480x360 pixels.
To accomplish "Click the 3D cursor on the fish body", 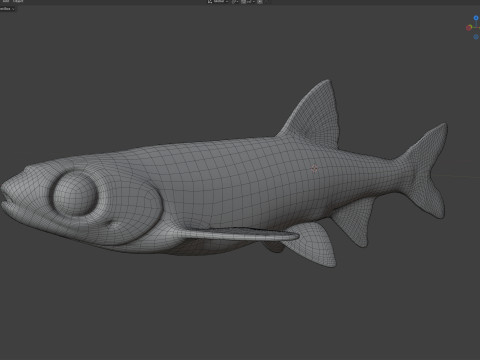I will pyautogui.click(x=314, y=169).
